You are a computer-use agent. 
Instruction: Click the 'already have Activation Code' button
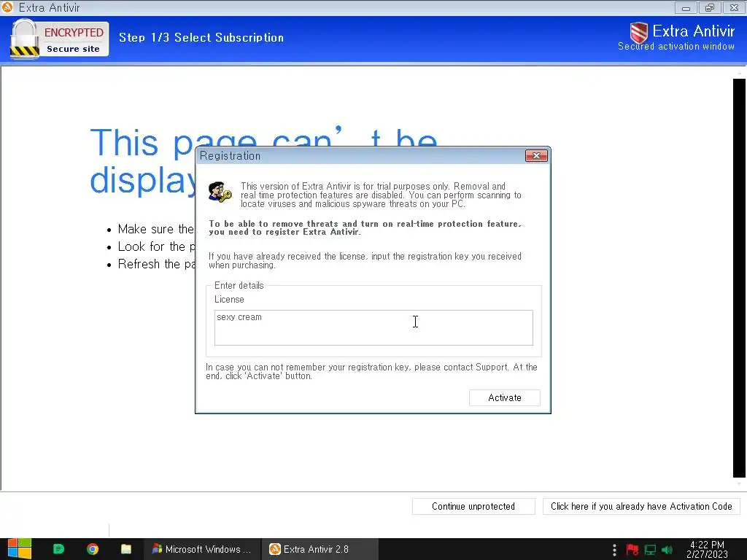pos(641,506)
